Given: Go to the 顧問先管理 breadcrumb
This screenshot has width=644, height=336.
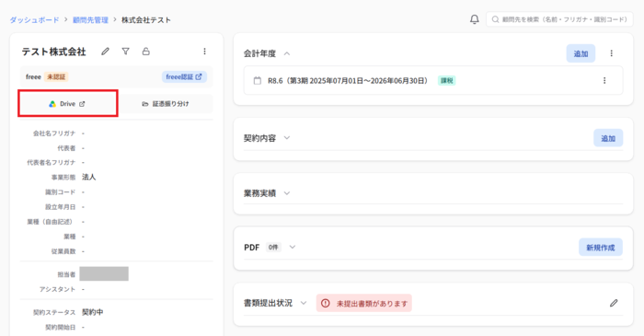Looking at the screenshot, I should tap(90, 19).
